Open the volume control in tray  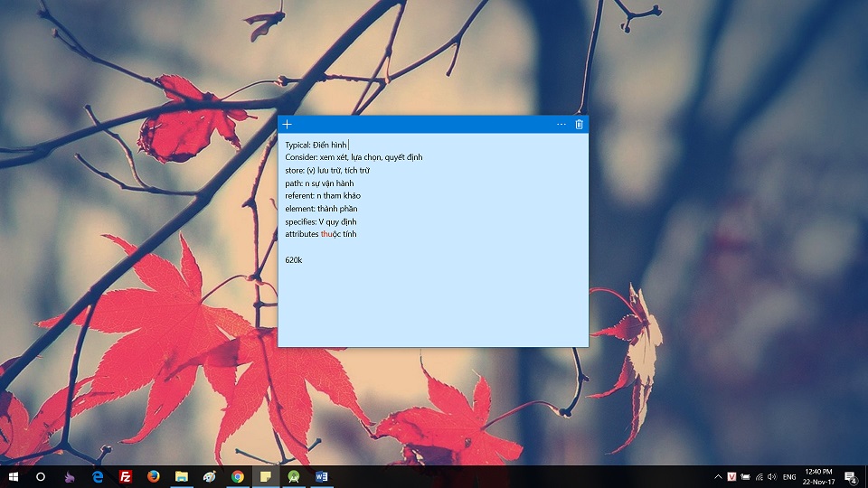pos(771,476)
